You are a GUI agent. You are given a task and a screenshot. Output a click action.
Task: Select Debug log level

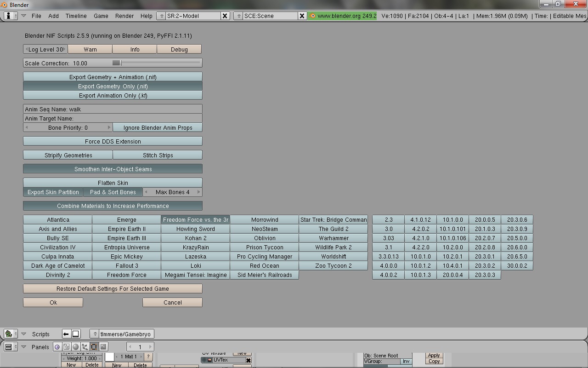(x=179, y=49)
